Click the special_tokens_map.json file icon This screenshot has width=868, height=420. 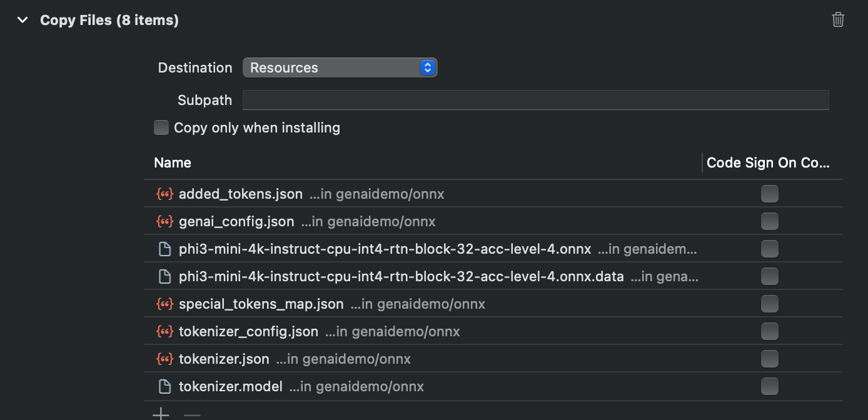164,304
